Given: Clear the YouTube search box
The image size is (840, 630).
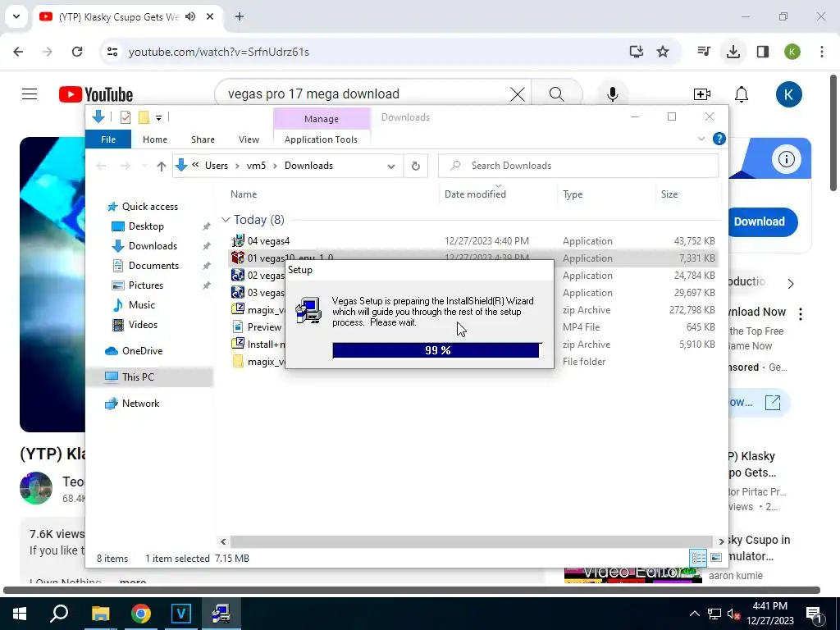Looking at the screenshot, I should tap(518, 94).
